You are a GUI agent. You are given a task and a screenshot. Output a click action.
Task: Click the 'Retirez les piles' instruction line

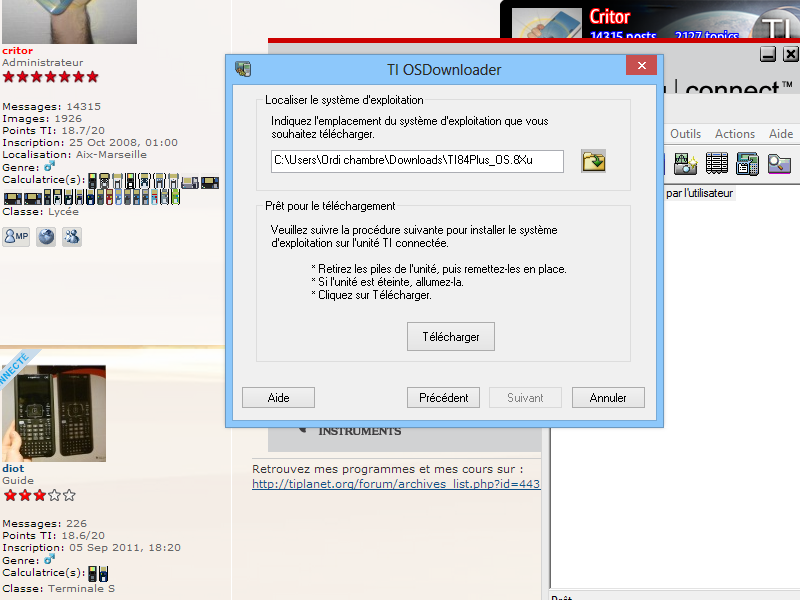tap(439, 269)
